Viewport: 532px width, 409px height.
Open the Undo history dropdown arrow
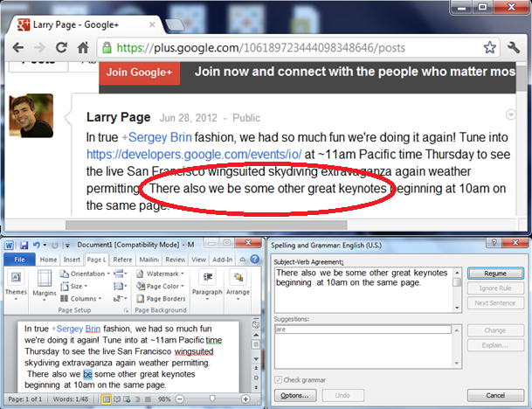pyautogui.click(x=45, y=245)
